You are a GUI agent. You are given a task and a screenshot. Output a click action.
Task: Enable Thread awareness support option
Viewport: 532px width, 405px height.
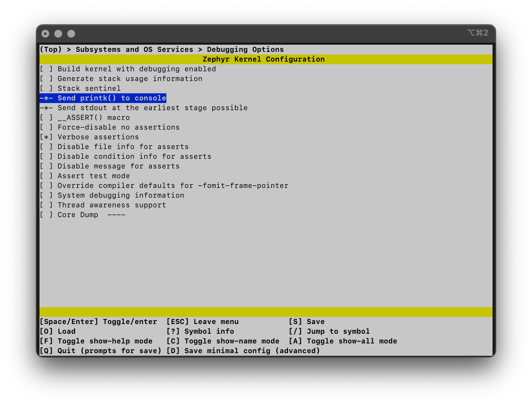click(x=46, y=205)
